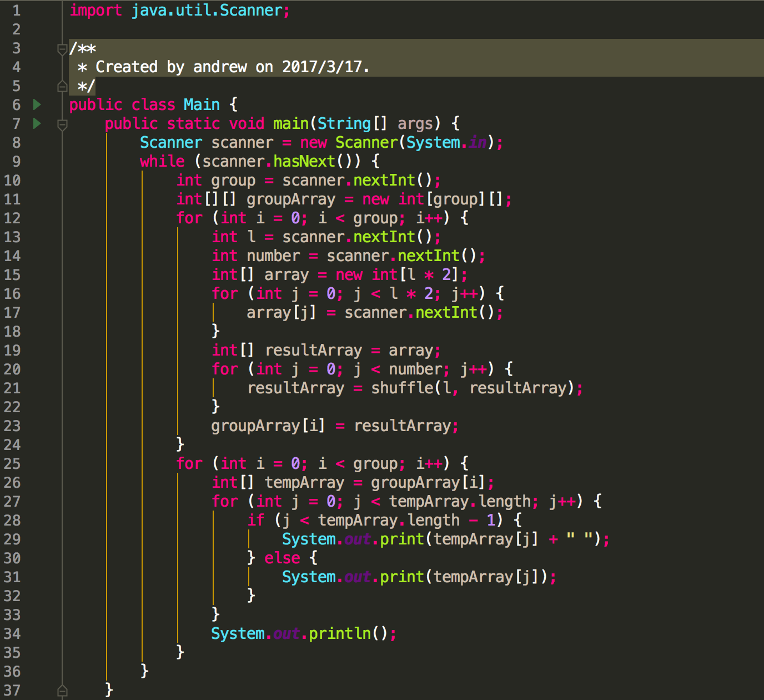This screenshot has height=700, width=764.
Task: Click 'System.in' on line 8
Action: coord(446,143)
